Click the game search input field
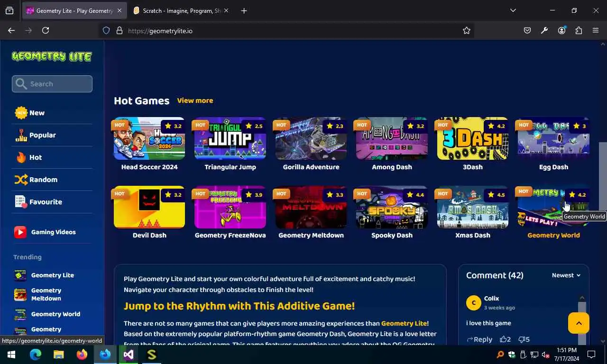This screenshot has height=364, width=607. click(52, 84)
